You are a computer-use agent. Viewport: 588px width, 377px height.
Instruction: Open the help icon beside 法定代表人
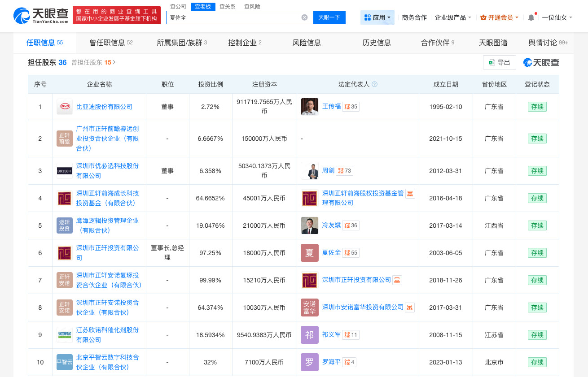click(x=375, y=84)
